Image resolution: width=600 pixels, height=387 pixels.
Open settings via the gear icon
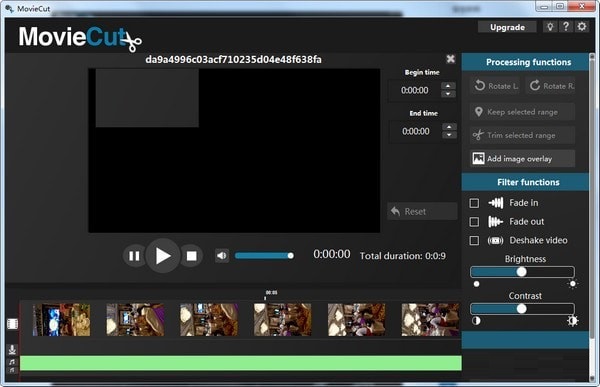(582, 27)
